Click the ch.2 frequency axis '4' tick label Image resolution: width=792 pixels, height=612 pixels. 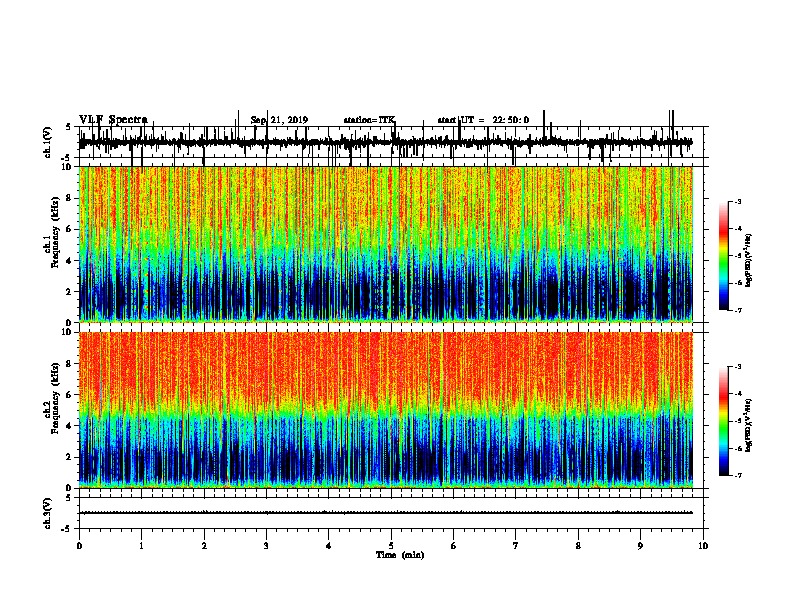tap(69, 426)
